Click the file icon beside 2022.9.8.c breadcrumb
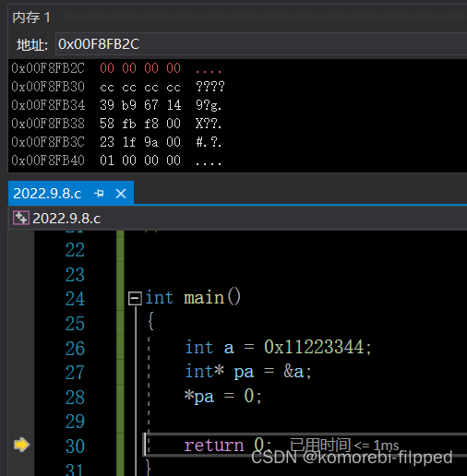This screenshot has width=467, height=476. pos(21,218)
